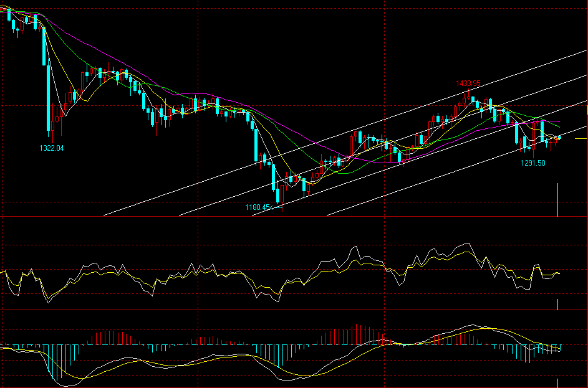Click the yellow vertical marker in the main chart
The height and width of the screenshot is (388, 588).
click(x=557, y=199)
